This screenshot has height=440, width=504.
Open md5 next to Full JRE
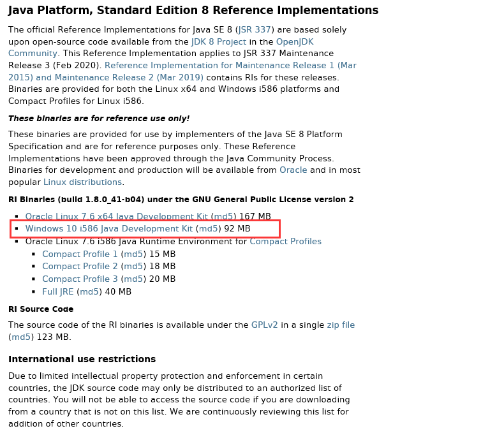click(89, 292)
